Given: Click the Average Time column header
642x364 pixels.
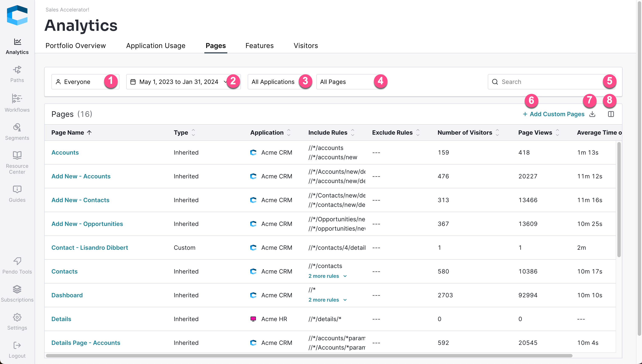Looking at the screenshot, I should pos(599,133).
